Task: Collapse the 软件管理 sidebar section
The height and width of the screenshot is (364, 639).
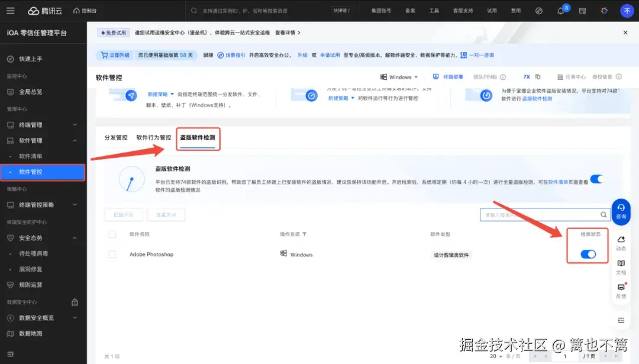Action: [76, 141]
